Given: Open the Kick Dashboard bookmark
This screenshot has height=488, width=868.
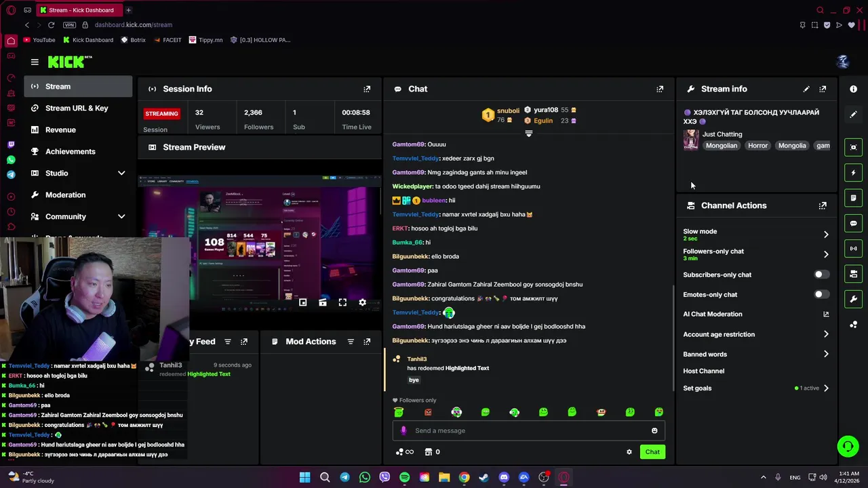Looking at the screenshot, I should click(87, 40).
